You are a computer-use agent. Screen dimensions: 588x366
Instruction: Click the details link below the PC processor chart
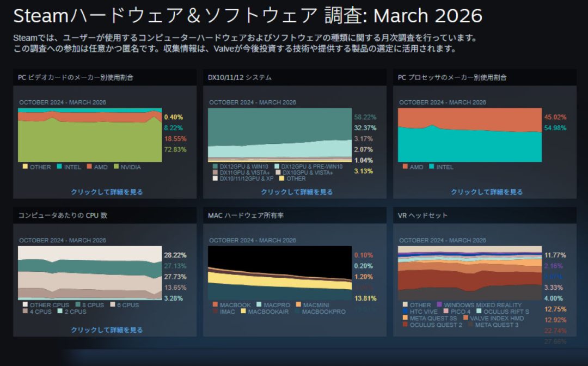click(487, 192)
